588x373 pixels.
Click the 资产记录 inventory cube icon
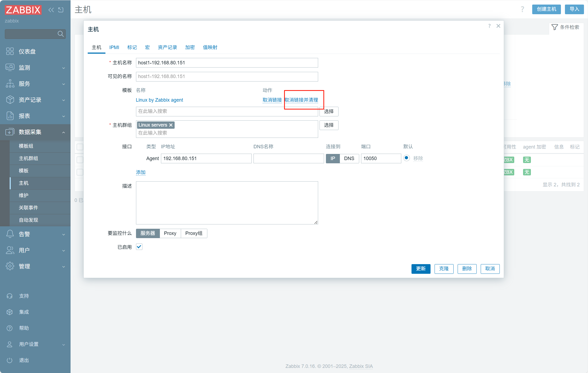pos(10,99)
